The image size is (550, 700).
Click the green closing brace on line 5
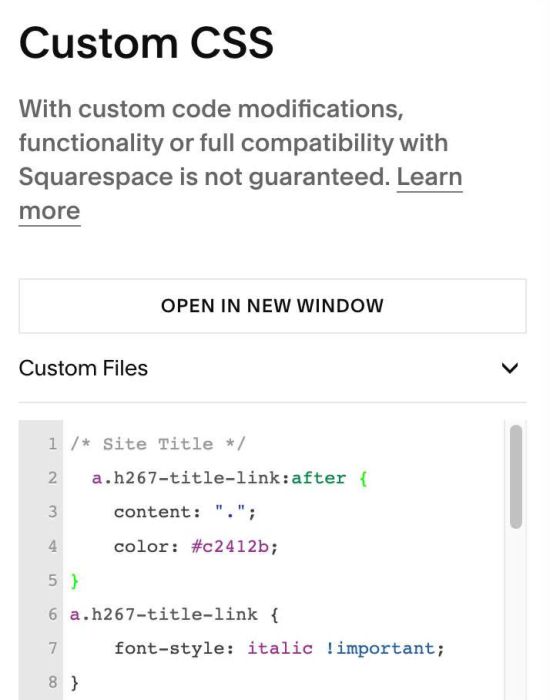[x=75, y=581]
